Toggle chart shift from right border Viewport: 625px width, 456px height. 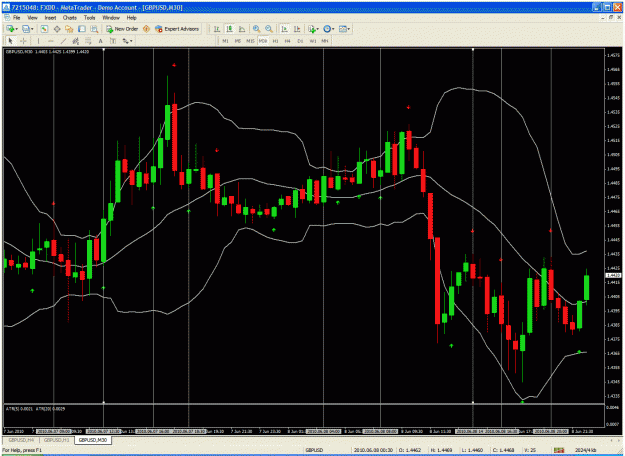click(297, 29)
